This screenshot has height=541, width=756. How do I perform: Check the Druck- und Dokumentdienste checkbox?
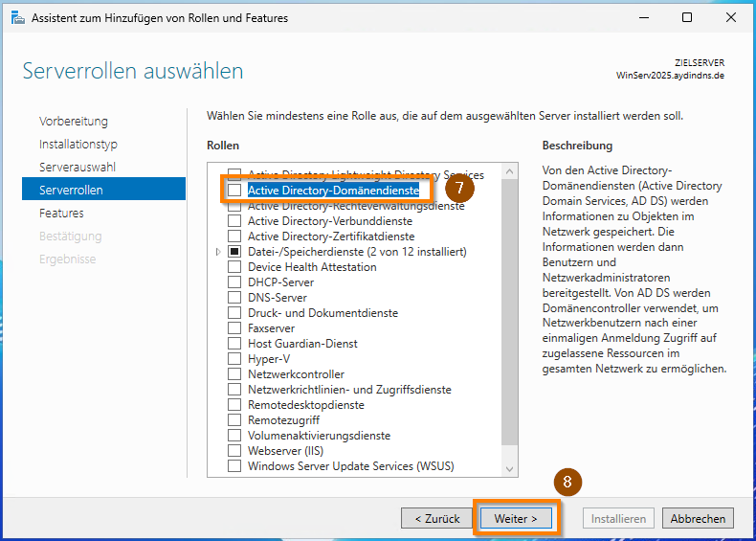click(234, 313)
